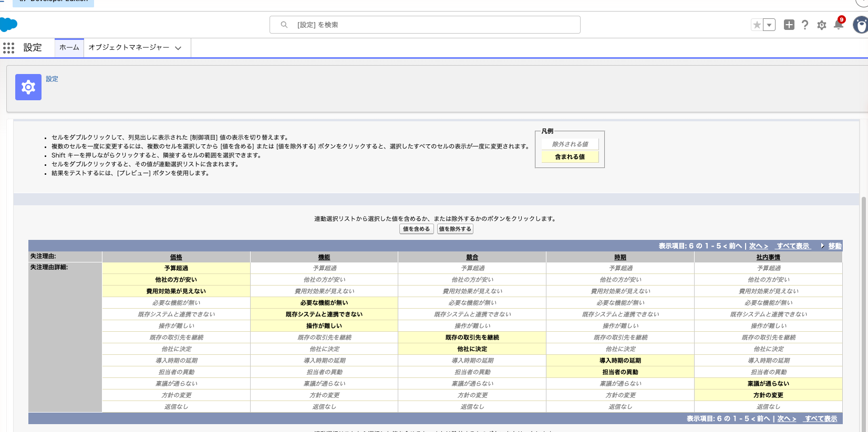Viewport: 868px width, 432px height.
Task: Select 担当者の異動 cell in 時期 column
Action: click(x=621, y=372)
